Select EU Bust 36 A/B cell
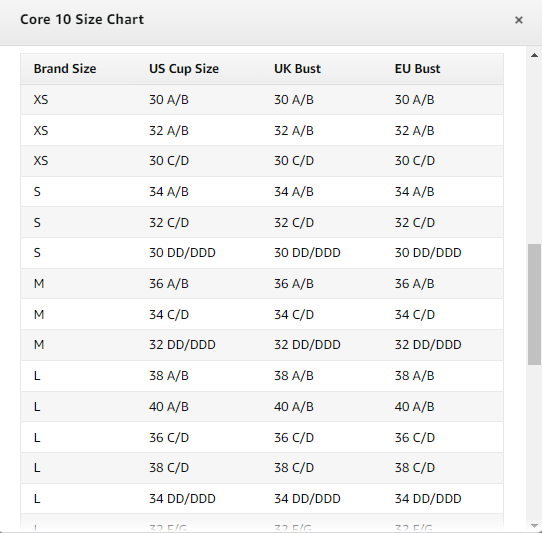The image size is (542, 533). coord(414,284)
